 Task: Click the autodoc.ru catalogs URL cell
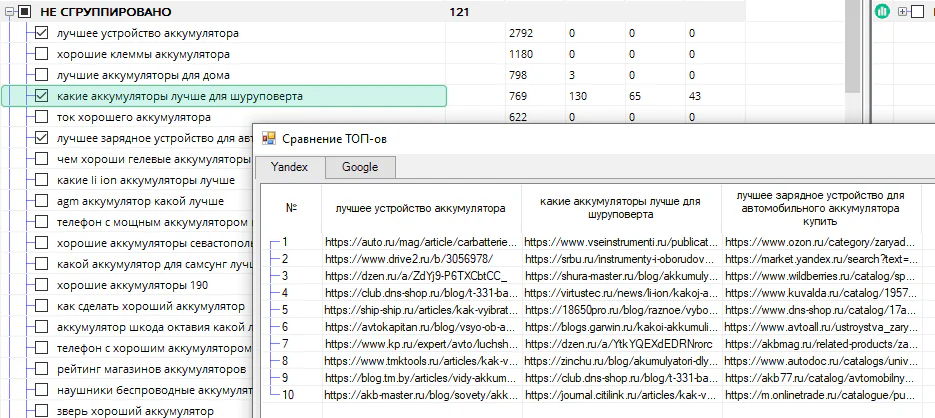tap(821, 361)
